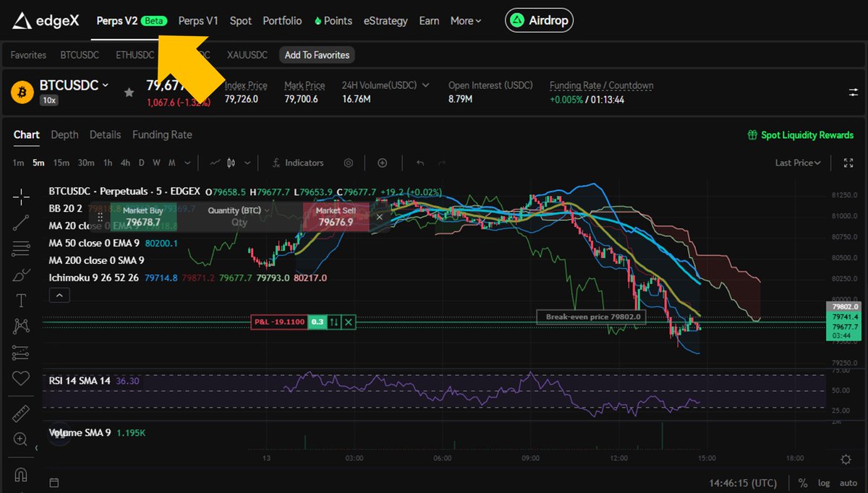Screen dimensions: 868x493
Task: Open the Spot trading page
Action: tap(241, 21)
